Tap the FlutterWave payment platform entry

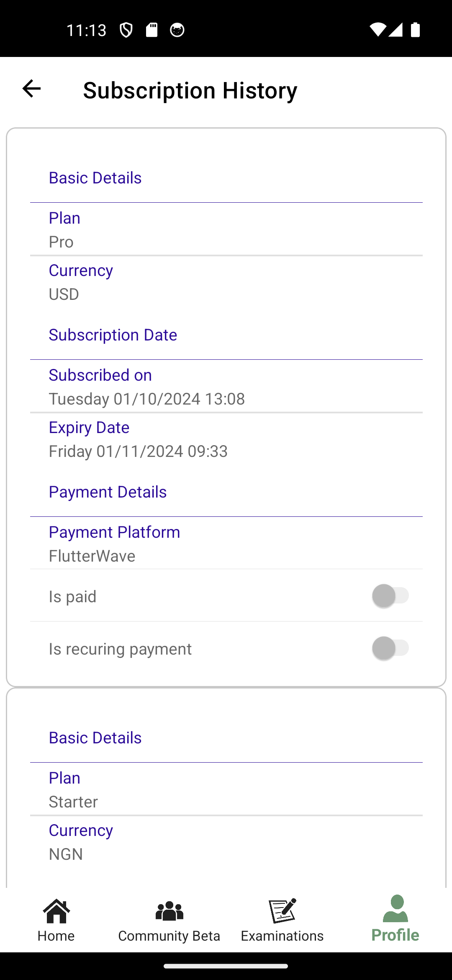[92, 556]
